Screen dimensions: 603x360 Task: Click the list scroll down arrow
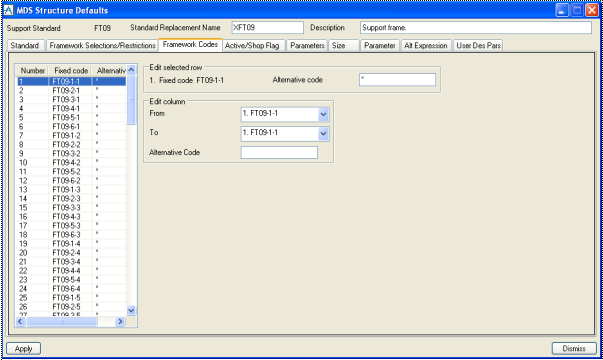(131, 310)
